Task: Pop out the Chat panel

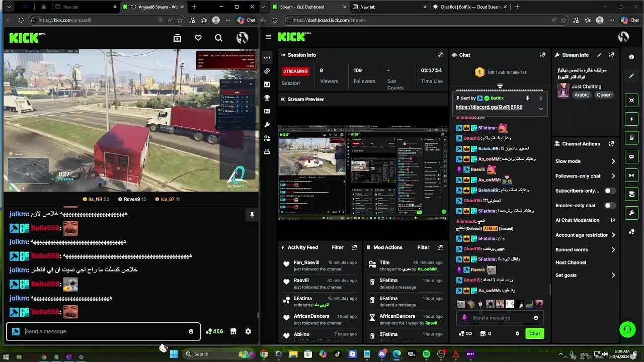Action: pos(542,55)
